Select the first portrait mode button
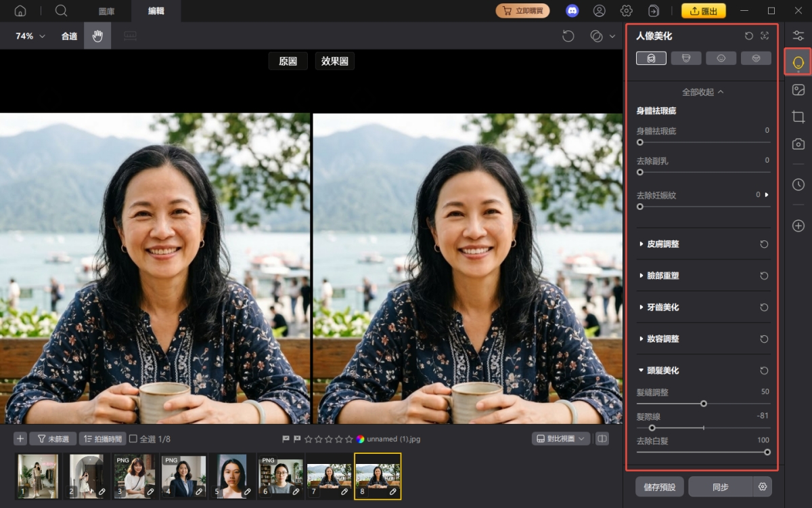The height and width of the screenshot is (508, 812). pos(651,58)
